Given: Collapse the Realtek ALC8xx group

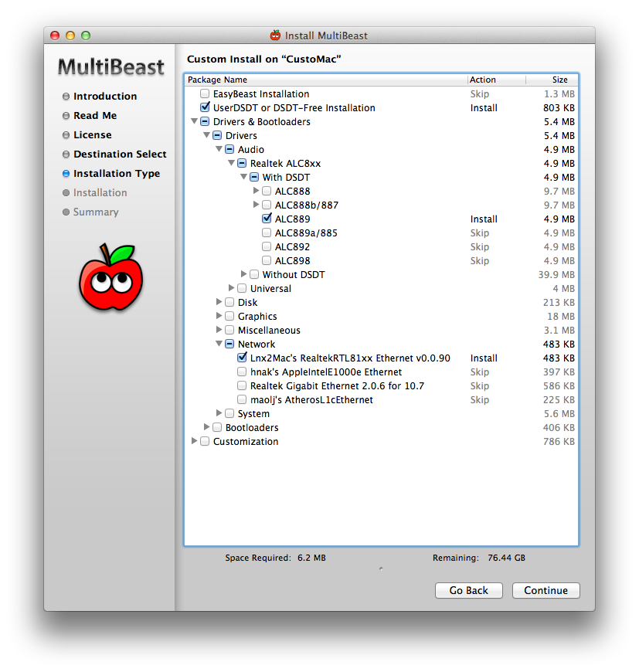Looking at the screenshot, I should pos(232,163).
